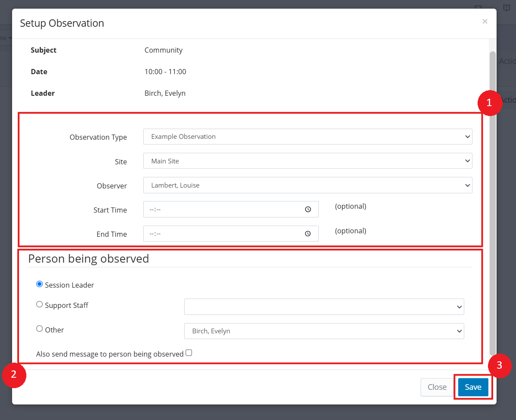This screenshot has width=516, height=420.
Task: Click the clock icon in Start Time
Action: 308,210
